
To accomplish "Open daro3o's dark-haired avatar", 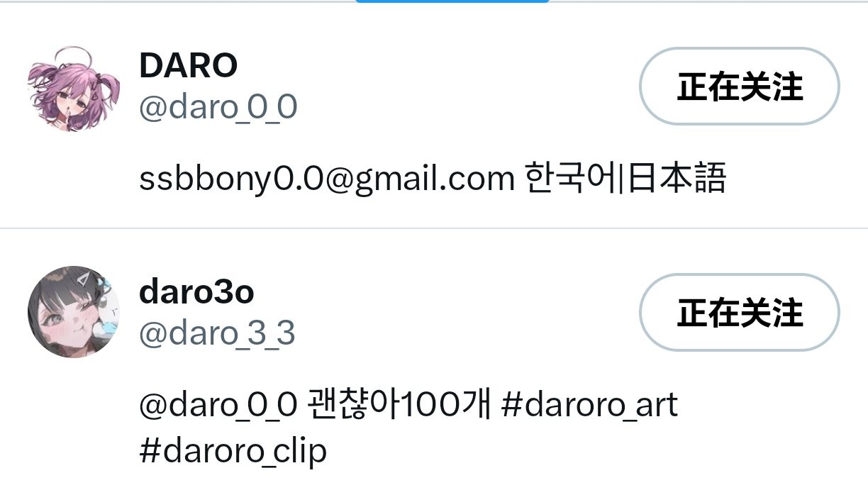I will pos(73,312).
